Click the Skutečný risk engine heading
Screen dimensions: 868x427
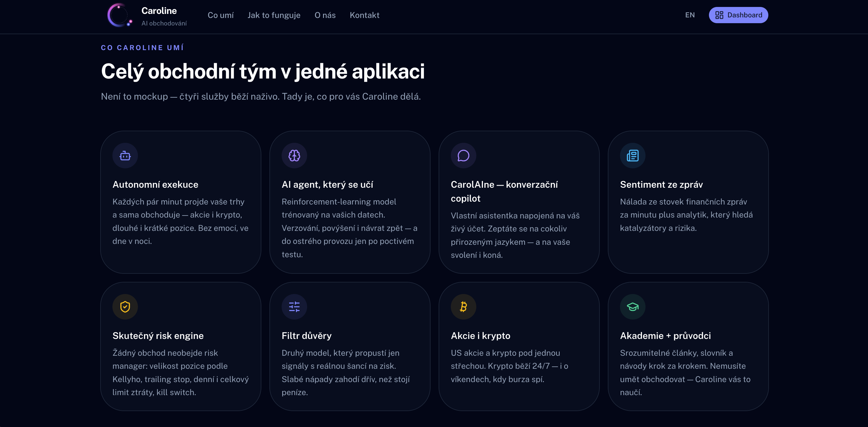point(158,336)
